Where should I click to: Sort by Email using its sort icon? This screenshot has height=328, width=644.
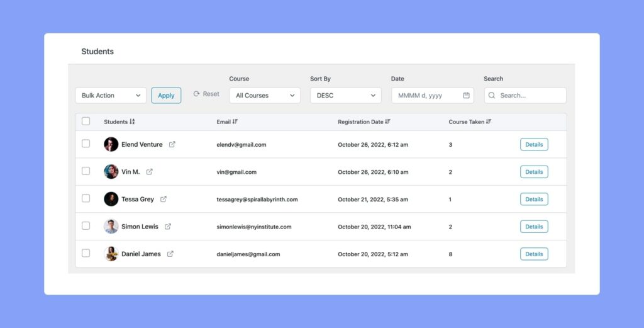[x=235, y=122]
